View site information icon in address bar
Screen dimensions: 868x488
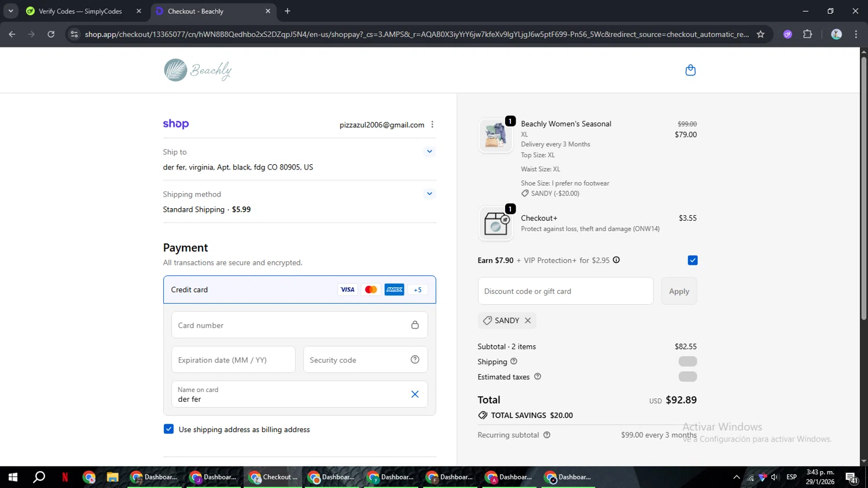click(74, 34)
